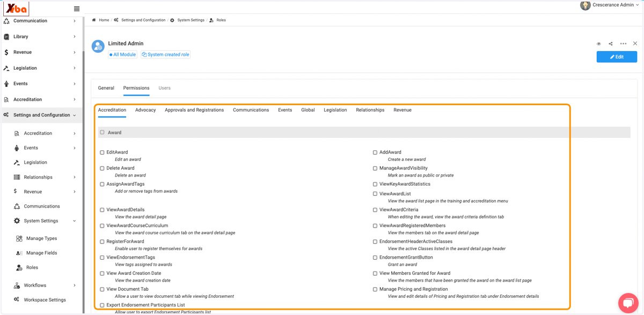
Task: Click the Settings and Configuration gears icon in sidebar
Action: click(x=6, y=115)
